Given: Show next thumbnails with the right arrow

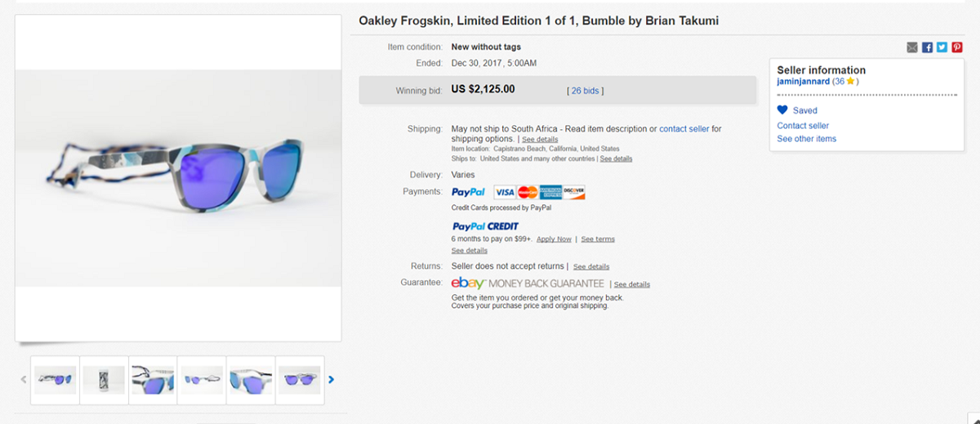Looking at the screenshot, I should click(x=331, y=379).
